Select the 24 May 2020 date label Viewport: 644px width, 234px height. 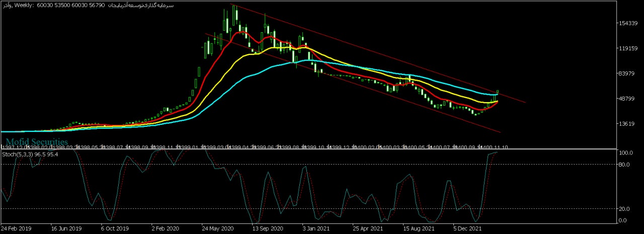[217, 228]
